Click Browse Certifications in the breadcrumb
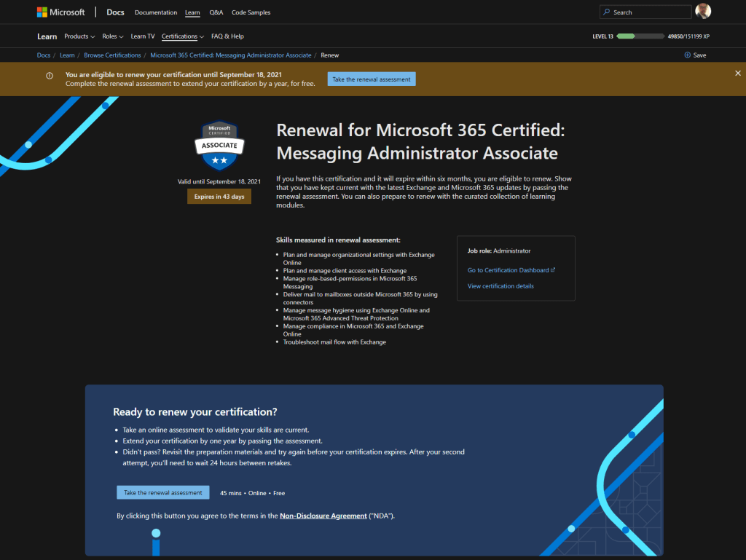 (x=112, y=55)
